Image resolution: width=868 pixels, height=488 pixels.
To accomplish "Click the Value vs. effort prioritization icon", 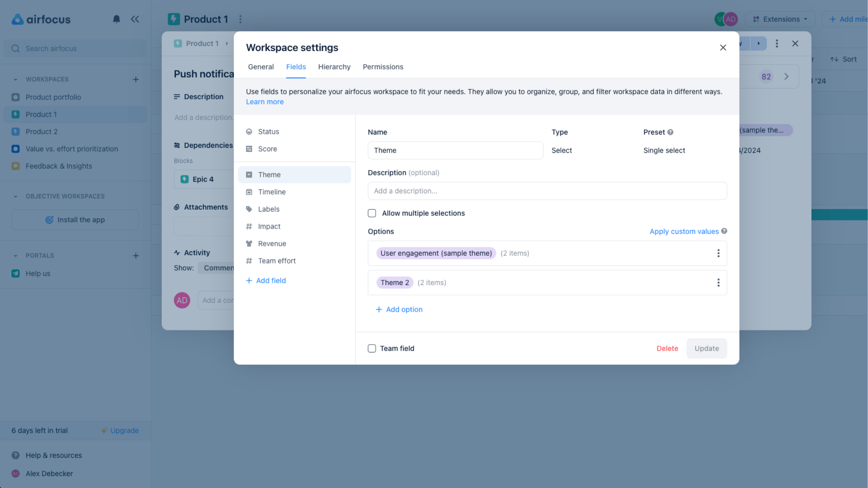I will click(15, 149).
